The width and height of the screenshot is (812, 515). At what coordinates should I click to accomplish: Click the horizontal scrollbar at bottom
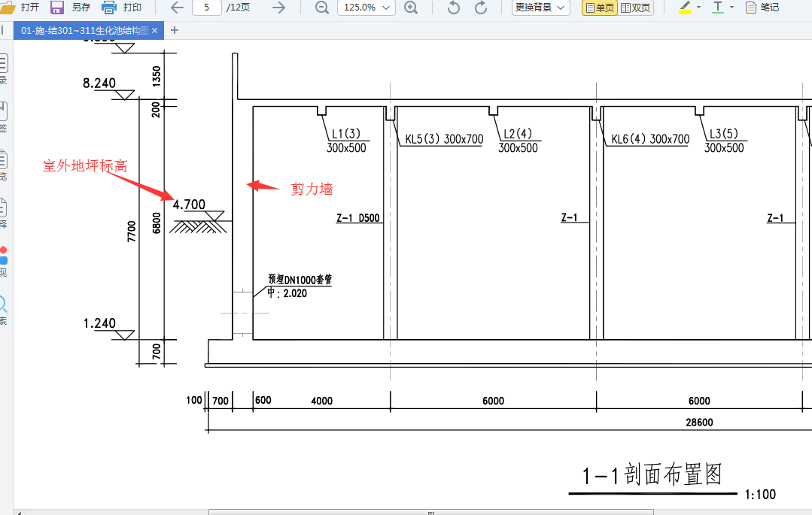coord(431,513)
